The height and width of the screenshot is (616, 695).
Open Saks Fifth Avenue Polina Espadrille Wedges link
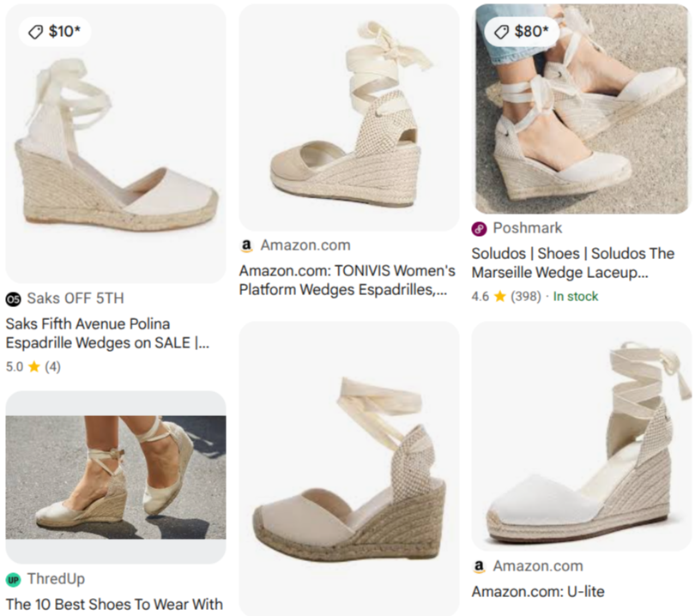pyautogui.click(x=107, y=333)
